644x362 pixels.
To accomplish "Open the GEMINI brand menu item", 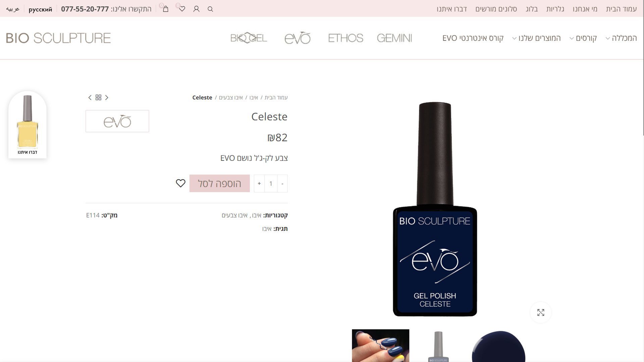I will click(x=394, y=38).
